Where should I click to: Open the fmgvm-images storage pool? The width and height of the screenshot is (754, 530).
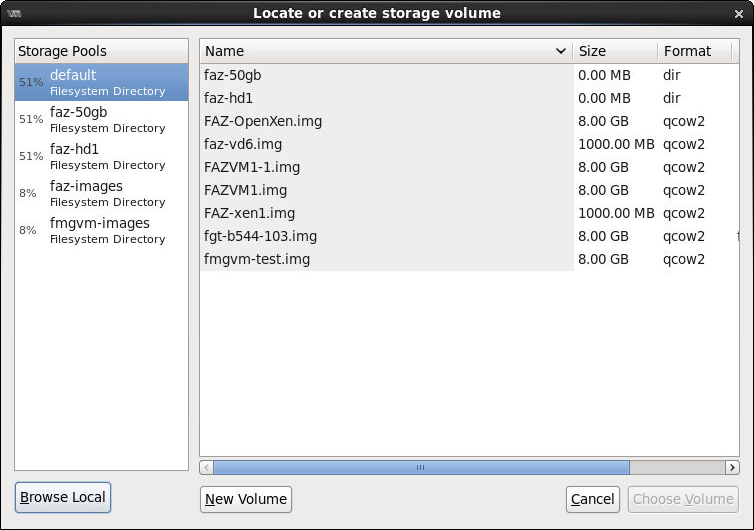pos(101,230)
